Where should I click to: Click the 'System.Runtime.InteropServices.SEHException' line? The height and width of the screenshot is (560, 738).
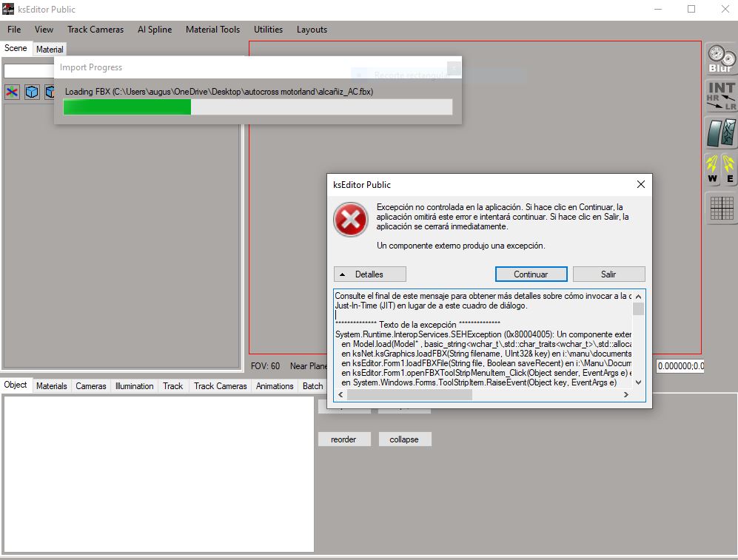coord(483,334)
